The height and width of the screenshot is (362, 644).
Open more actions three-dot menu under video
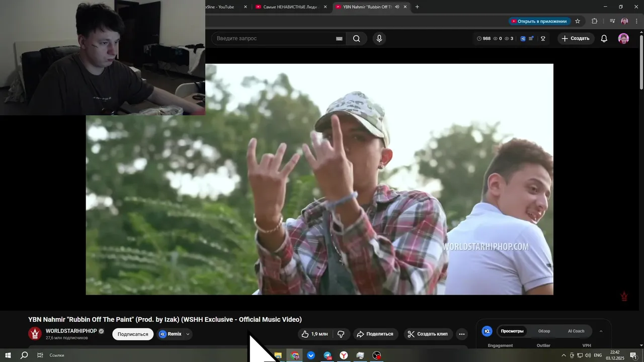click(462, 334)
